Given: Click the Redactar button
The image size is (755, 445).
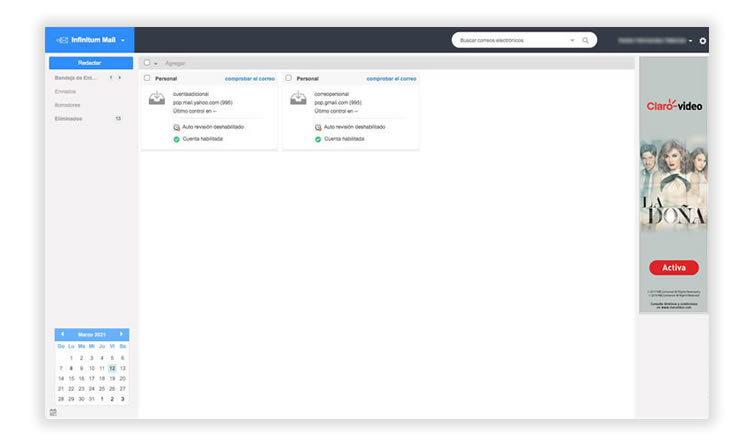Looking at the screenshot, I should (91, 63).
